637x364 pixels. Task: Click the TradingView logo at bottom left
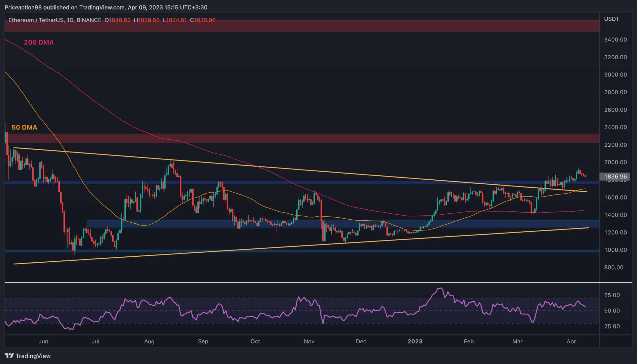(9, 356)
